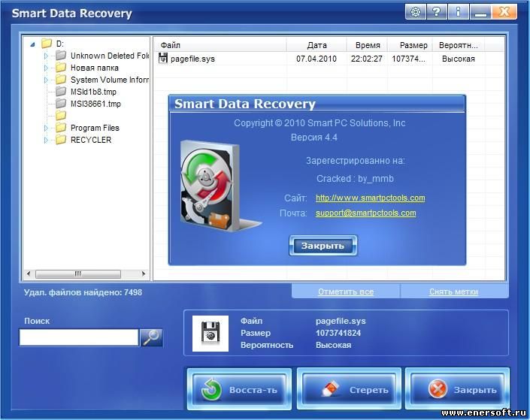Click the Новая папка folder icon

click(61, 67)
